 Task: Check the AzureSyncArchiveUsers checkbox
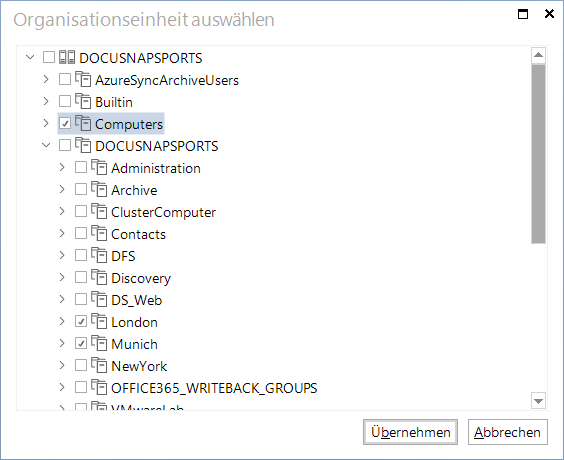[x=65, y=79]
